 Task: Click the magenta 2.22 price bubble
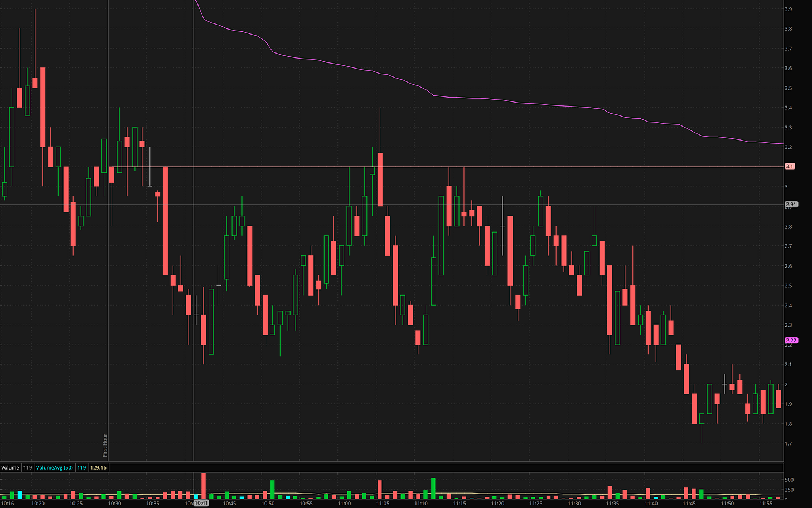[791, 340]
